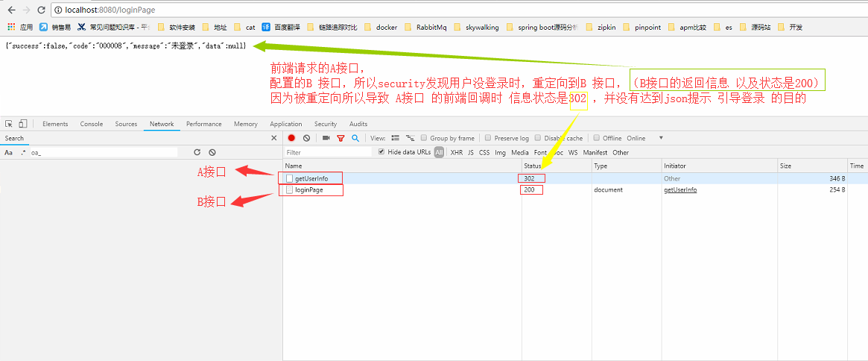Open the pinpoint bookmark folder
868x361 pixels.
click(642, 27)
